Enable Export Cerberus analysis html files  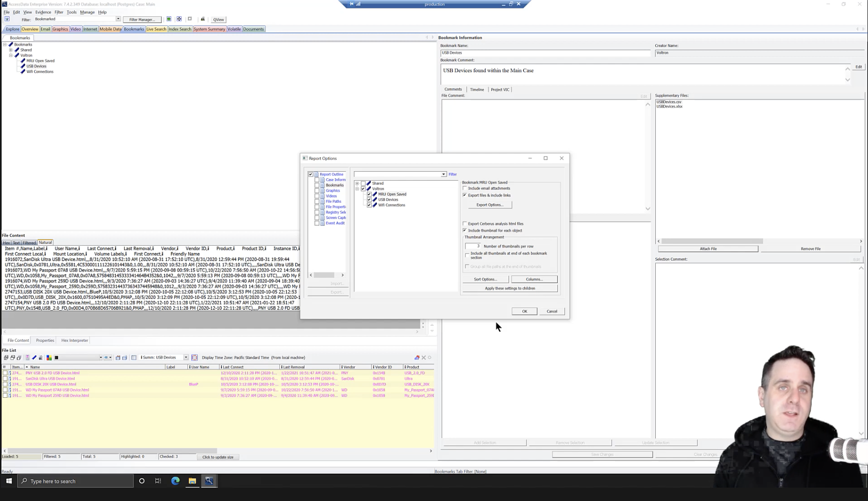465,223
